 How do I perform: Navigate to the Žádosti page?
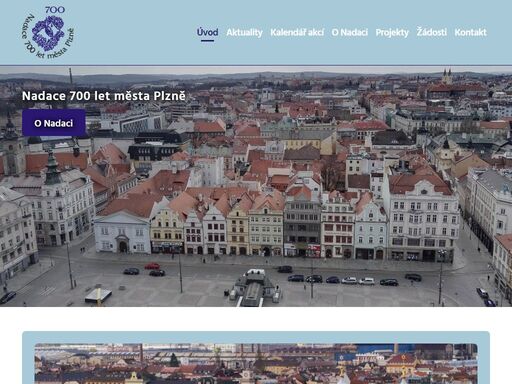pyautogui.click(x=431, y=32)
